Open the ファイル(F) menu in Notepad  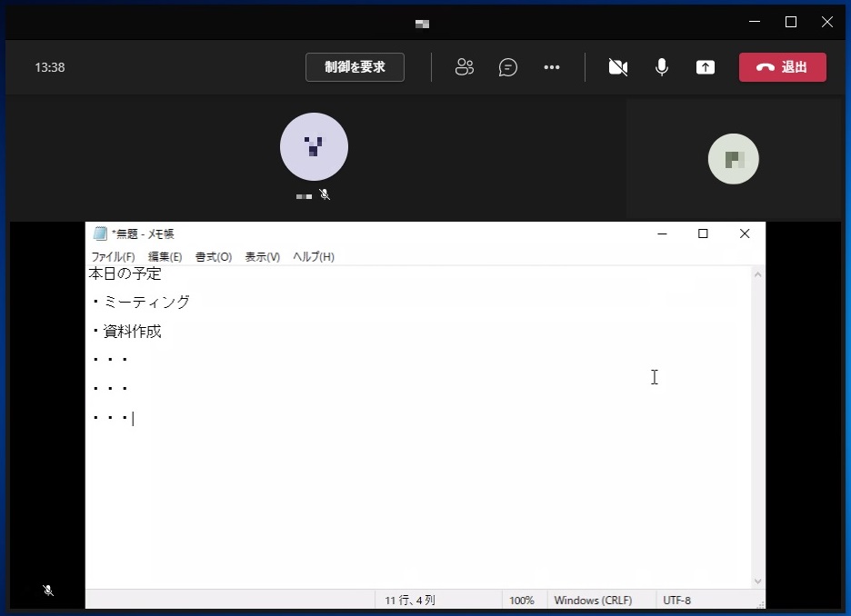[x=113, y=256]
